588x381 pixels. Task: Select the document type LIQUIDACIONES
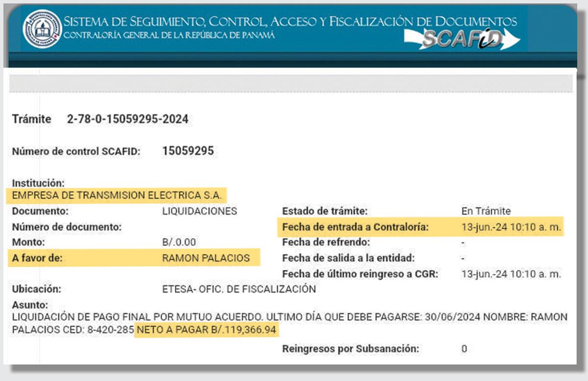click(x=199, y=212)
